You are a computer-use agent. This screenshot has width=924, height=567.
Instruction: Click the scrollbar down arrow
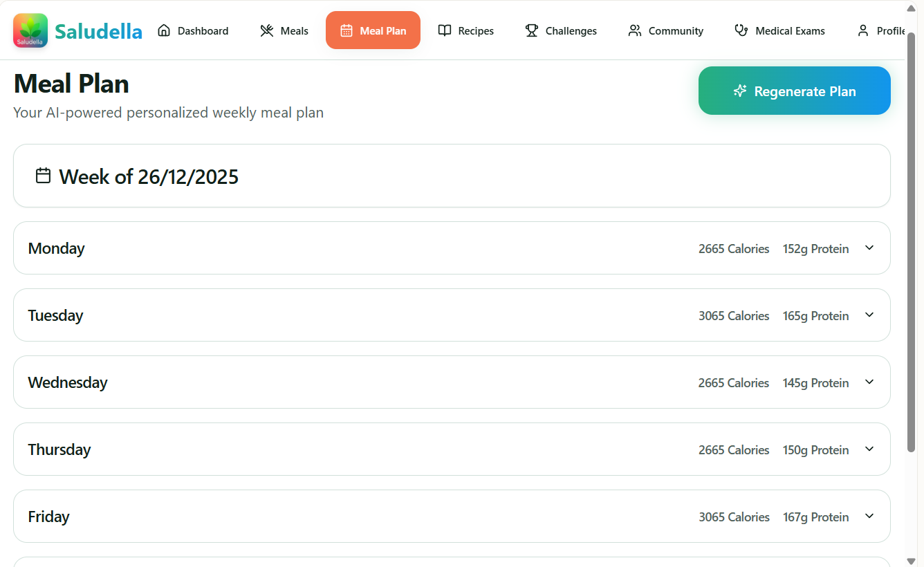(911, 561)
